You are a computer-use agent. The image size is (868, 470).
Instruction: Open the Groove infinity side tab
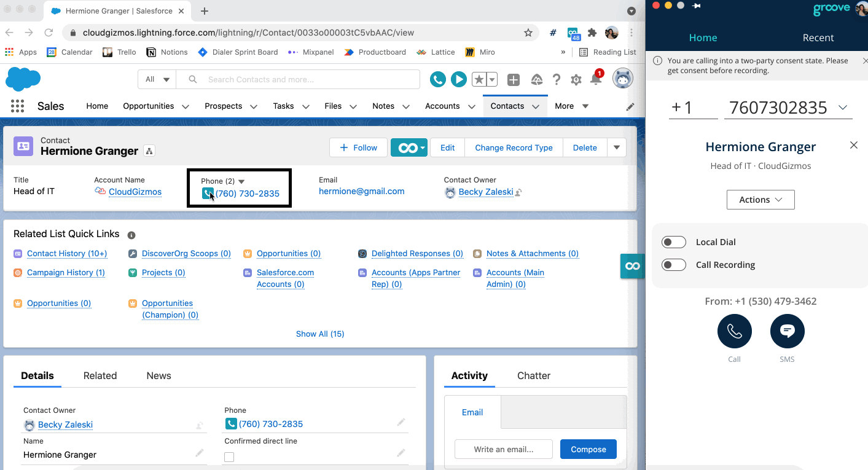pos(632,266)
